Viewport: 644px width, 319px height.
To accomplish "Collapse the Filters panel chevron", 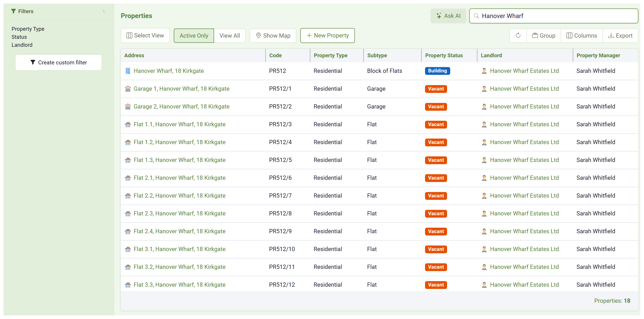I will click(104, 11).
